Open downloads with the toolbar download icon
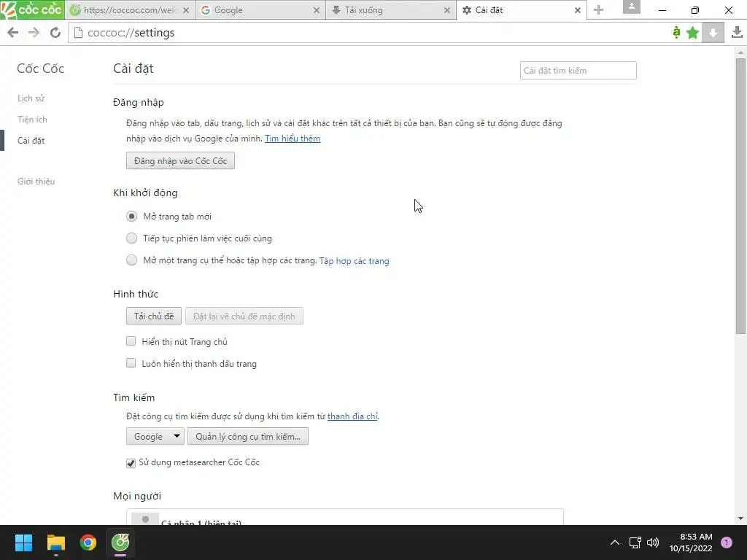 [737, 32]
